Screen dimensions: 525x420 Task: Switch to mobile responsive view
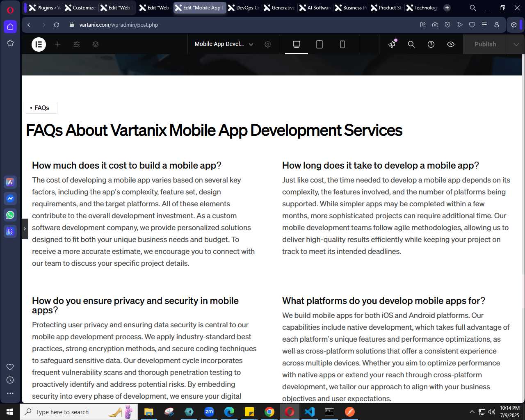(x=342, y=44)
